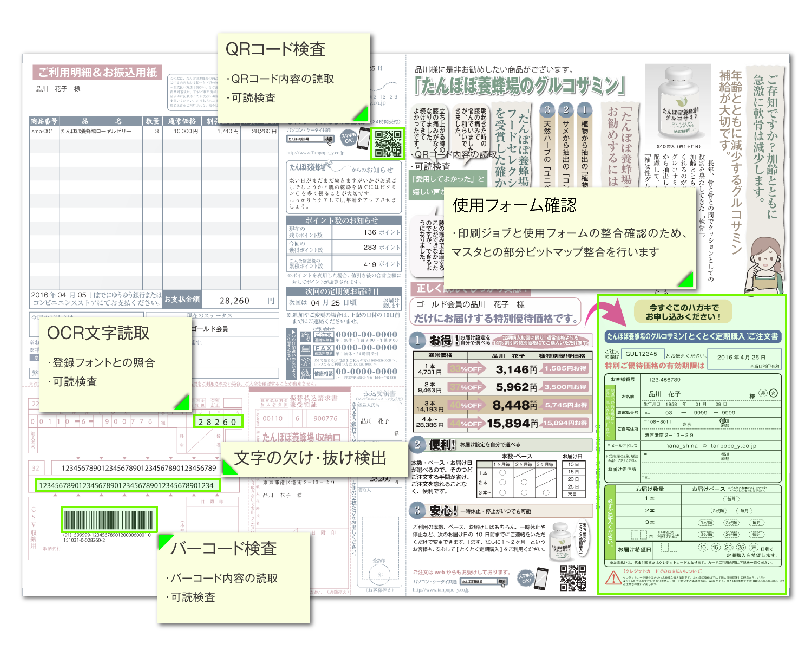
Task: Click the 検索 button in the ad footer
Action: pyautogui.click(x=502, y=581)
